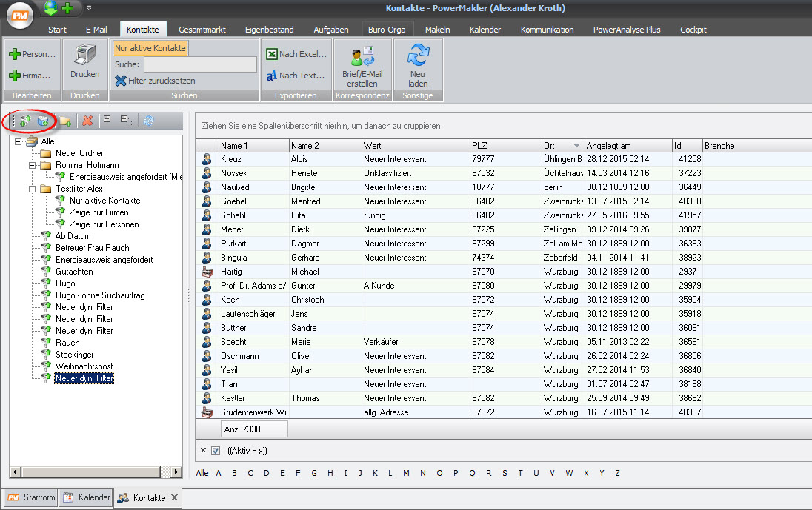Filter contacts by letter W
Image resolution: width=812 pixels, height=510 pixels.
point(569,473)
